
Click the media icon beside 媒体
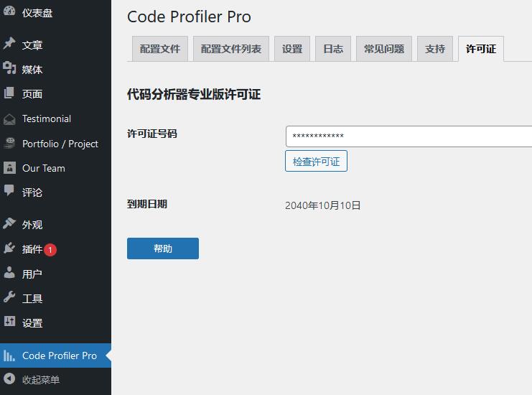click(9, 68)
